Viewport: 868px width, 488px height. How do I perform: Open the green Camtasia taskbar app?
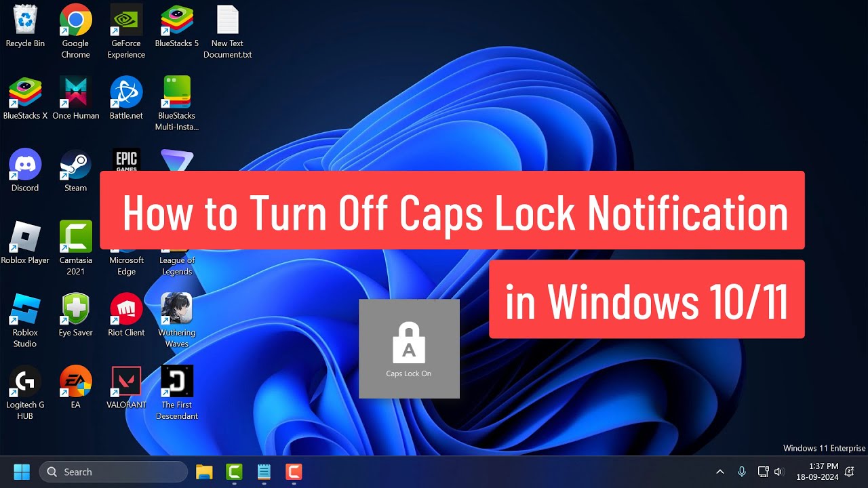(234, 472)
